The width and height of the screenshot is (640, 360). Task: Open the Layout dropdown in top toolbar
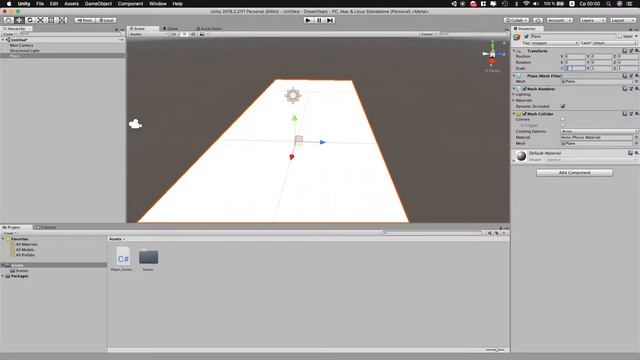click(x=623, y=20)
